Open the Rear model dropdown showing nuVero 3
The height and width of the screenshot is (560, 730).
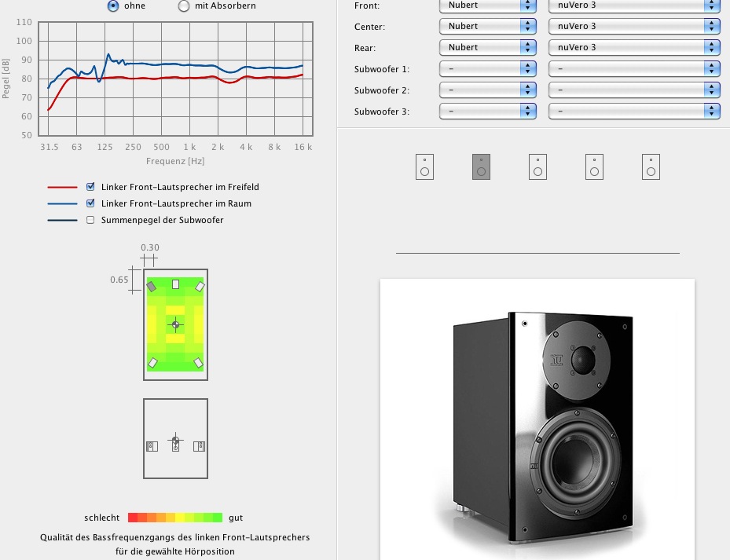[x=633, y=47]
